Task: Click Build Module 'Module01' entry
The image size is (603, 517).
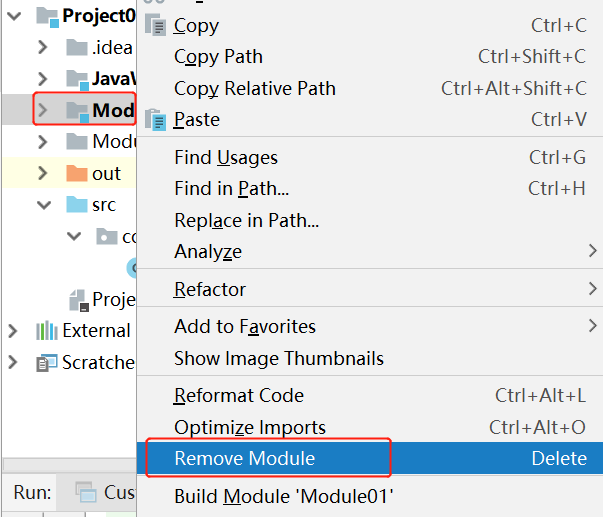Action: tap(284, 496)
